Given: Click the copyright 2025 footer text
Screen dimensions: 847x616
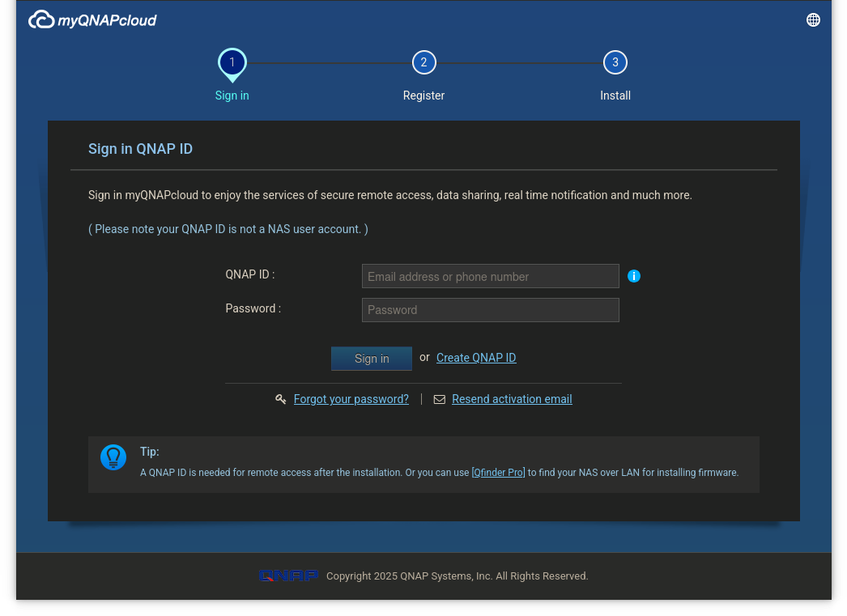Looking at the screenshot, I should point(457,576).
